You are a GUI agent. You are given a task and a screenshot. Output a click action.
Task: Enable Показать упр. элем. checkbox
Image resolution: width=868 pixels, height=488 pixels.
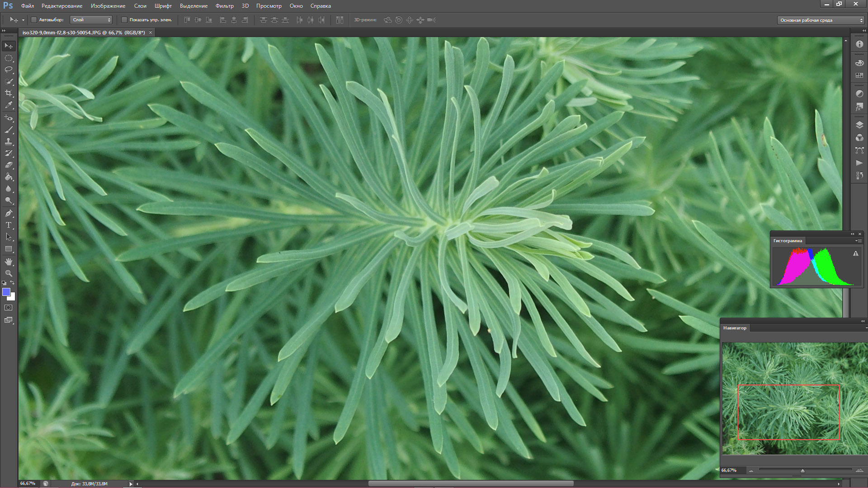tap(124, 20)
